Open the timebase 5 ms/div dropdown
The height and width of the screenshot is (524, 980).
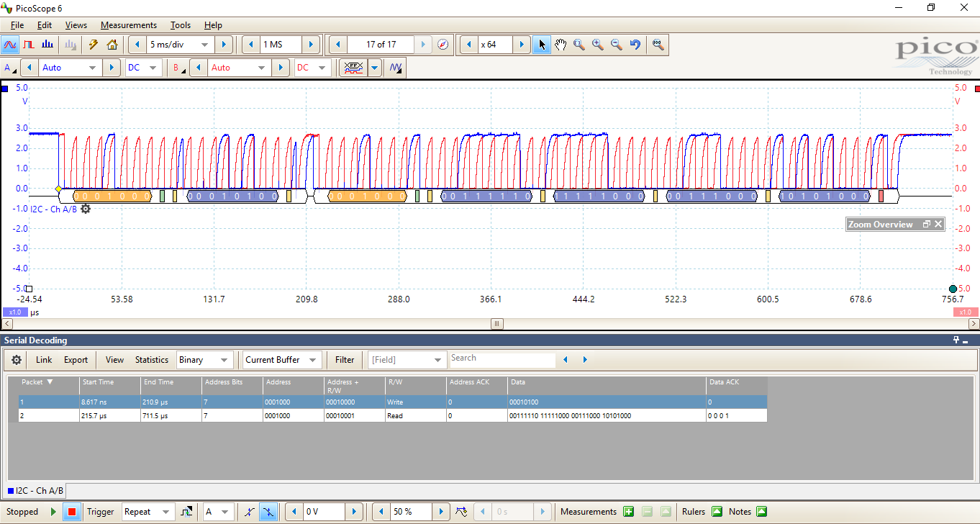[205, 45]
